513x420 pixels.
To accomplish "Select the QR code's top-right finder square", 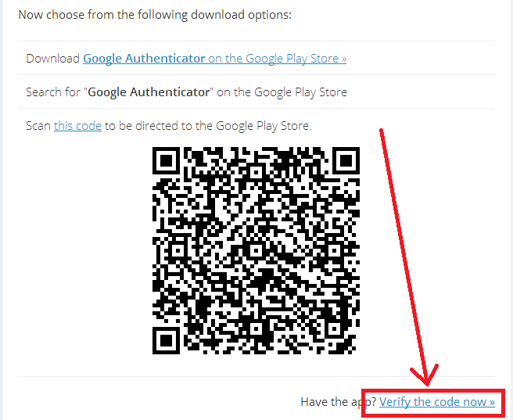I will tap(346, 160).
